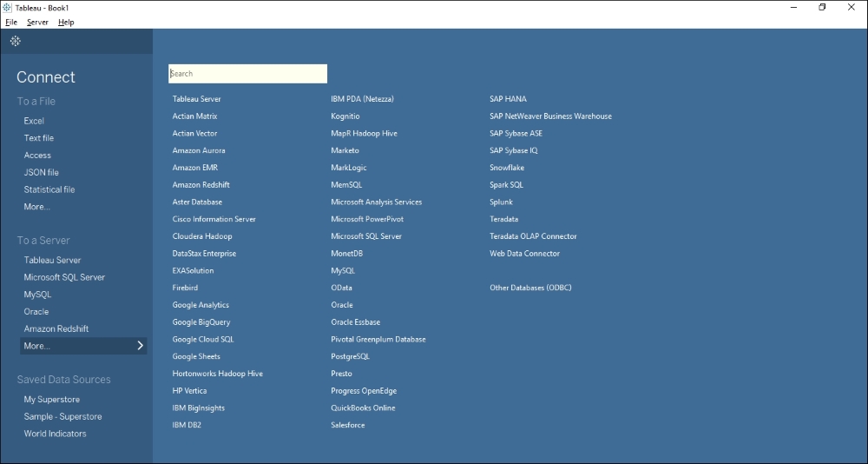The image size is (868, 464).
Task: Choose Firebird connector
Action: [185, 288]
